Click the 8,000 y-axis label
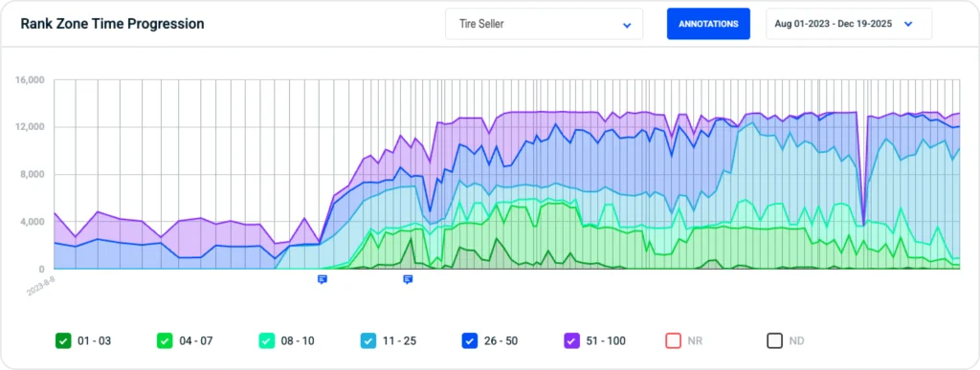The height and width of the screenshot is (370, 980). (x=33, y=175)
